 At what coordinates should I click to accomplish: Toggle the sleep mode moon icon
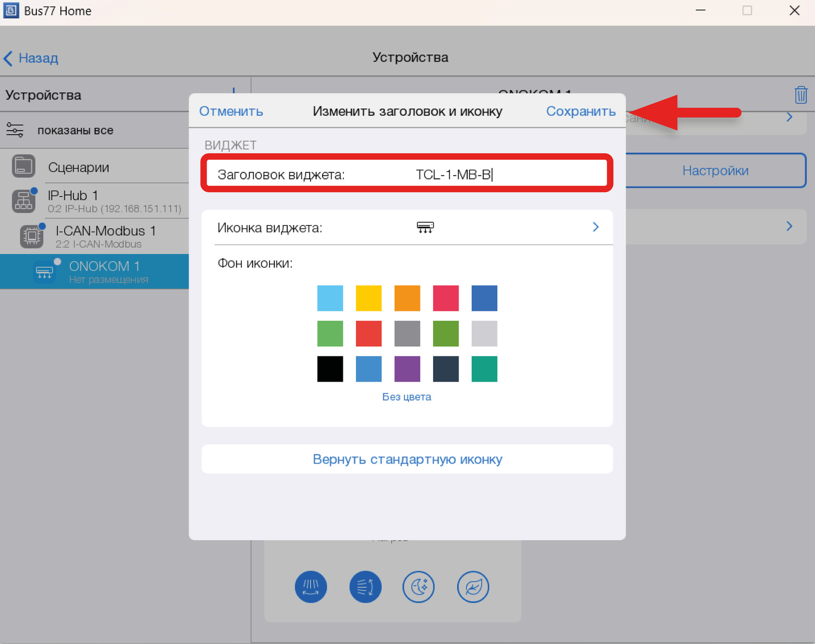[418, 587]
